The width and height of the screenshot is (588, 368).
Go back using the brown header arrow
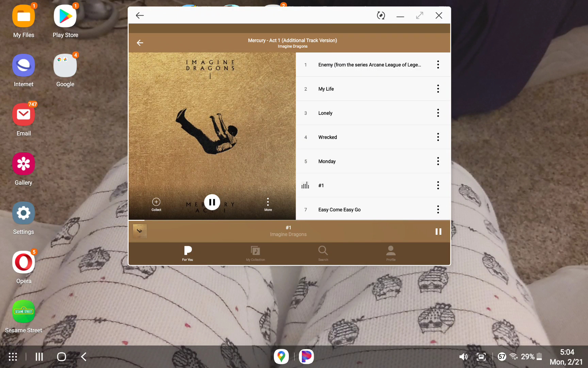click(x=140, y=43)
